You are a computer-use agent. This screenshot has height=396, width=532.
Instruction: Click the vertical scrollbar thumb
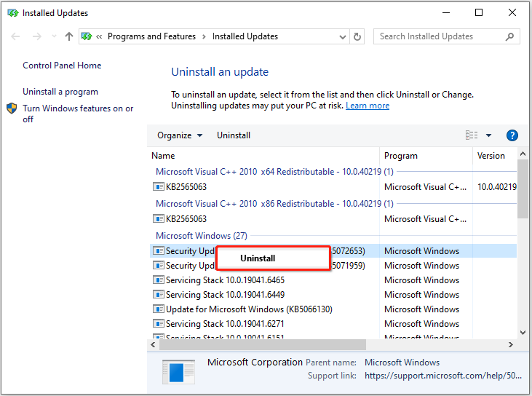point(523,189)
